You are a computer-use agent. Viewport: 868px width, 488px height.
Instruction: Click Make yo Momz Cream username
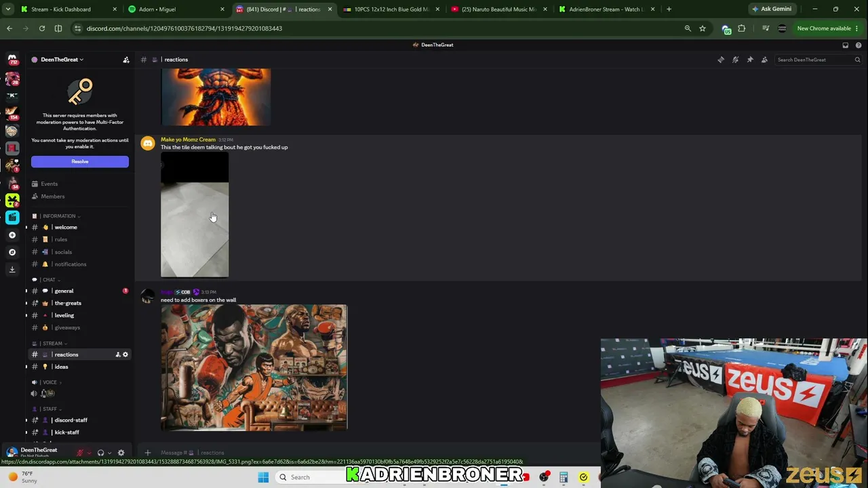tap(188, 140)
